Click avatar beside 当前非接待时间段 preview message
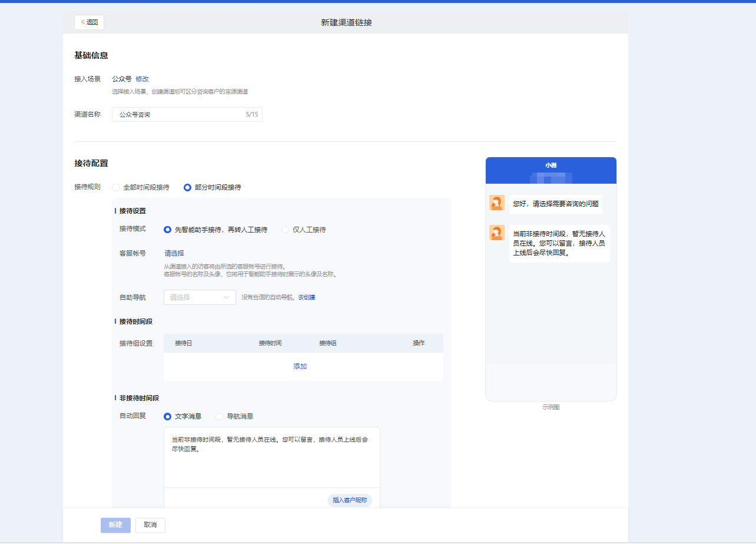 497,233
